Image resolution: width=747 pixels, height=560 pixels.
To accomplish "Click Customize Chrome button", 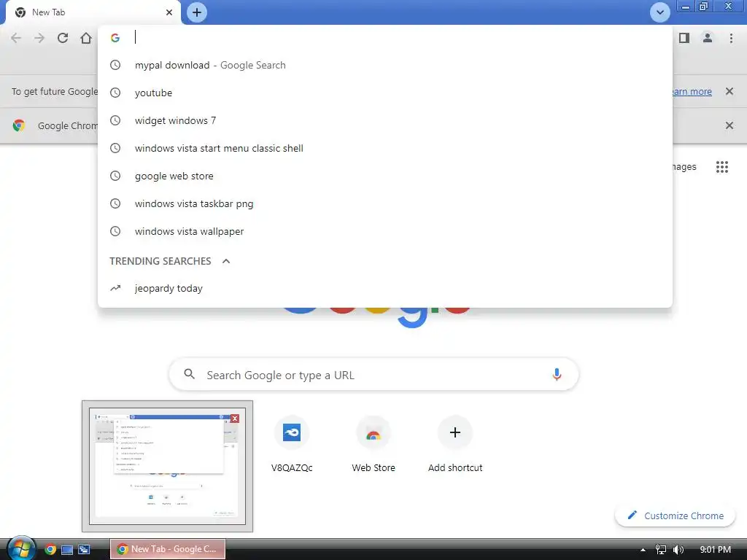I will click(x=675, y=516).
